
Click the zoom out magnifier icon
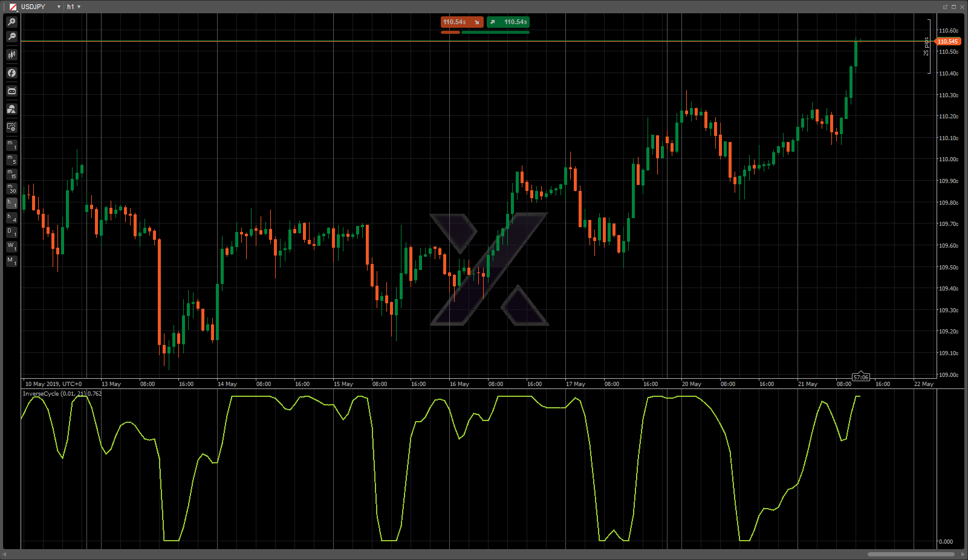pyautogui.click(x=11, y=37)
